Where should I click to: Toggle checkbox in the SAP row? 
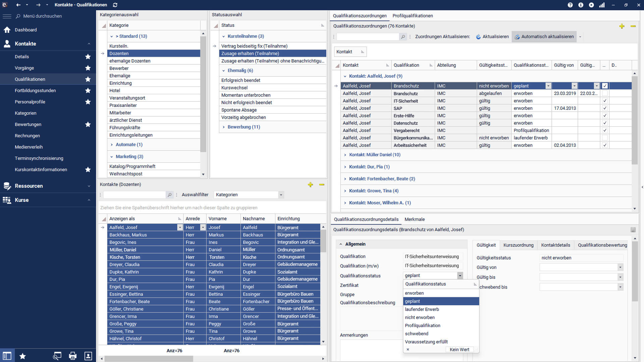pyautogui.click(x=605, y=108)
